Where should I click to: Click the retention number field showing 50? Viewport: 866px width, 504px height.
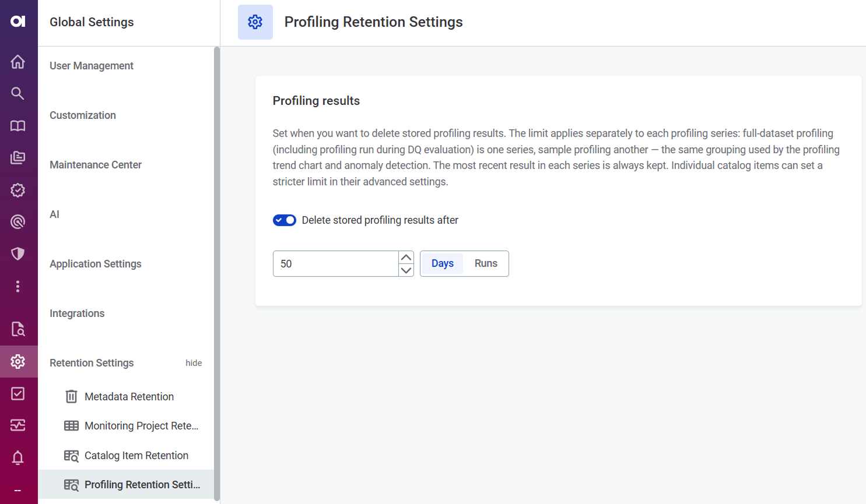[x=336, y=264]
